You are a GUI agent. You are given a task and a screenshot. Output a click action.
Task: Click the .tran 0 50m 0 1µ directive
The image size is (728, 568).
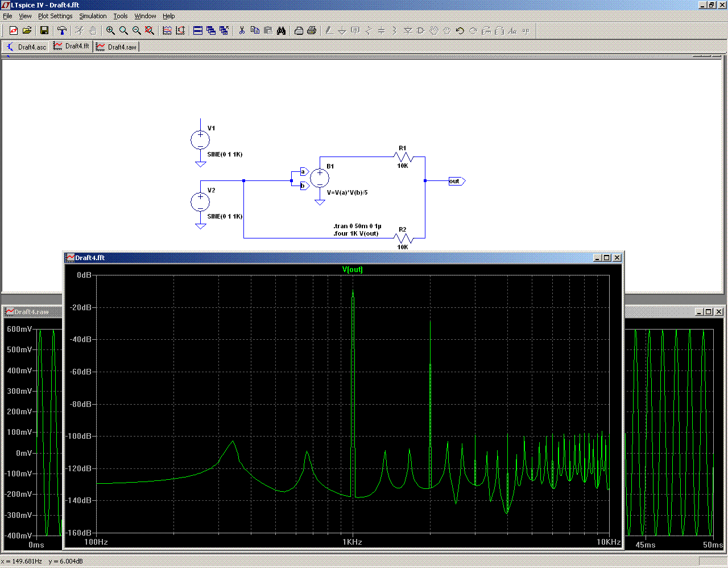(357, 226)
